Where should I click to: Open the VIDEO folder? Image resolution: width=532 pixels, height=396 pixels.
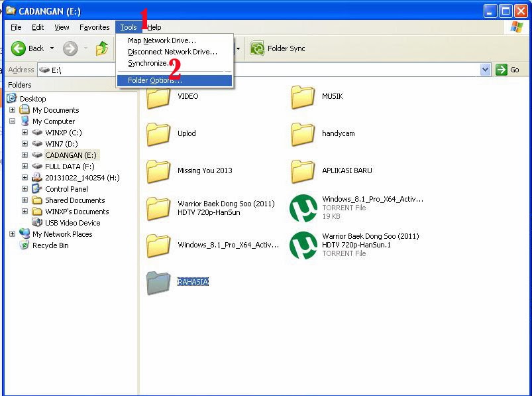(x=158, y=97)
